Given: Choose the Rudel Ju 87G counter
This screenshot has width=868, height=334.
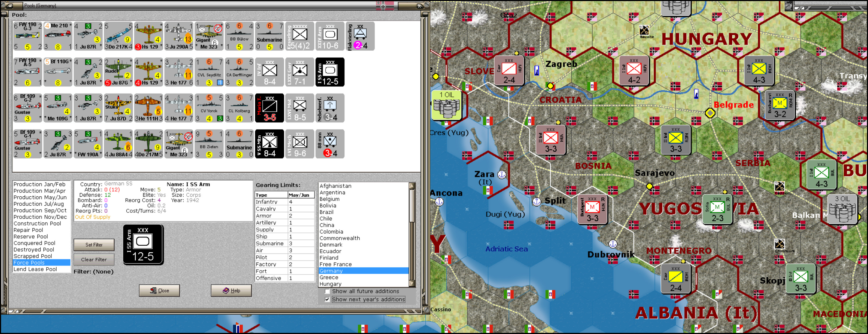Looking at the screenshot, I should (x=118, y=72).
